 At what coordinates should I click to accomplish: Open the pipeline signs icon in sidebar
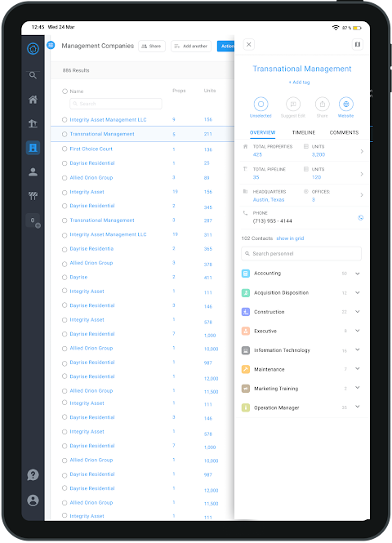pos(33,196)
